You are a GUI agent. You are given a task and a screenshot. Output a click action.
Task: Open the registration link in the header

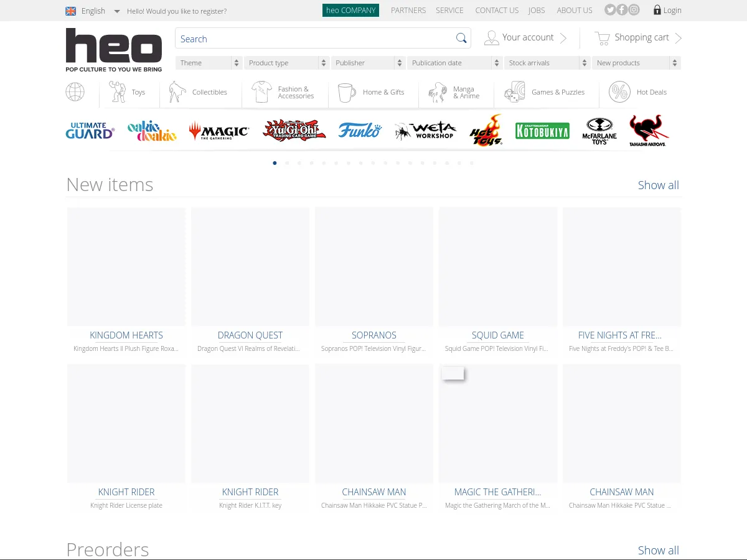tap(177, 11)
